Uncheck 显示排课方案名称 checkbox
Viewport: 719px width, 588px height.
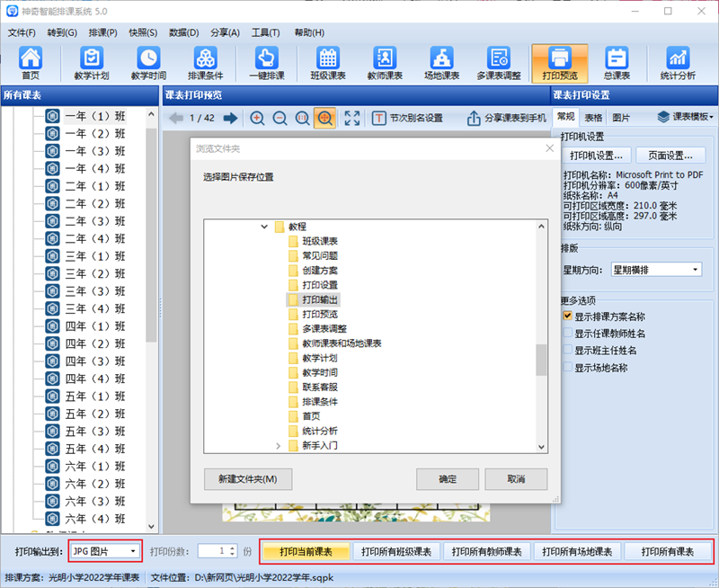point(567,316)
